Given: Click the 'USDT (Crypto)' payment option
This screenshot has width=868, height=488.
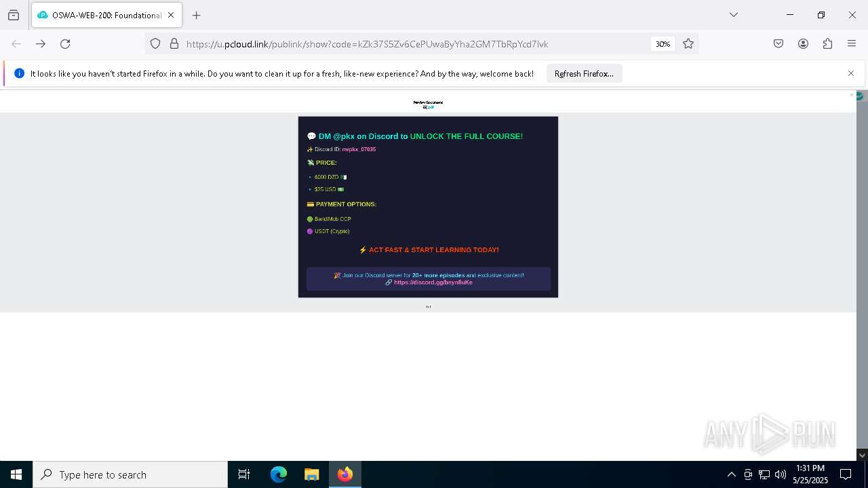Looking at the screenshot, I should click(x=328, y=231).
